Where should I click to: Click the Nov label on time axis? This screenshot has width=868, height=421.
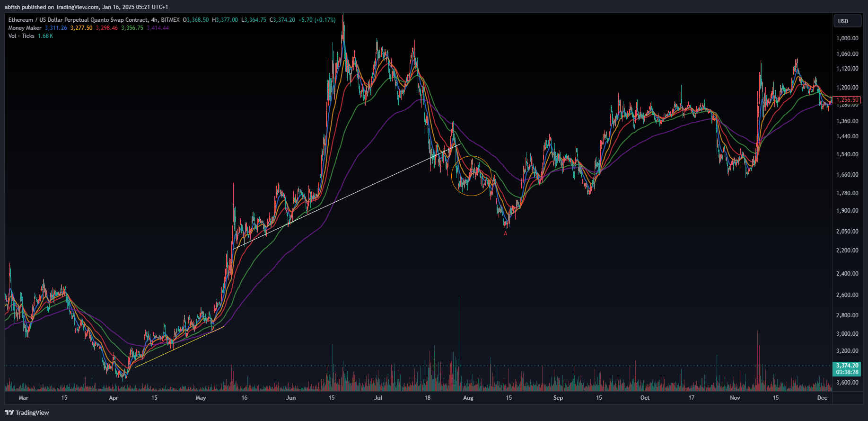[735, 398]
